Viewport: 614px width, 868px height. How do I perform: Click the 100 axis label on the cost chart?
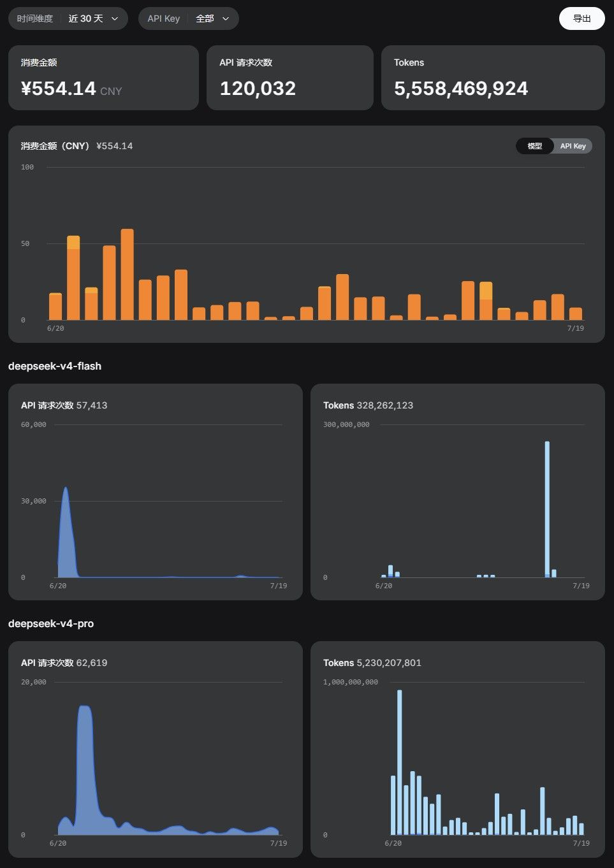pyautogui.click(x=27, y=167)
